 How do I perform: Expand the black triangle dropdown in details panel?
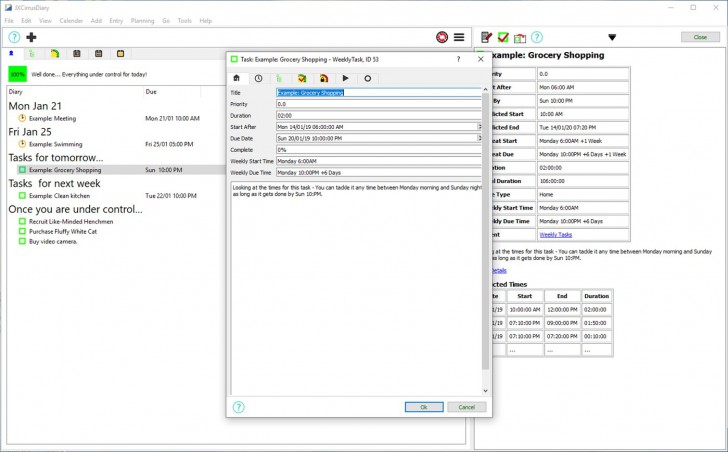pos(612,38)
